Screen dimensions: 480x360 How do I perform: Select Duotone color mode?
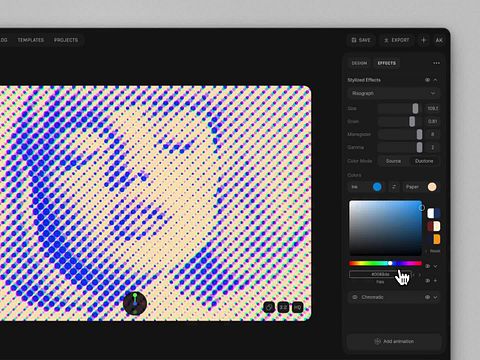pyautogui.click(x=424, y=161)
